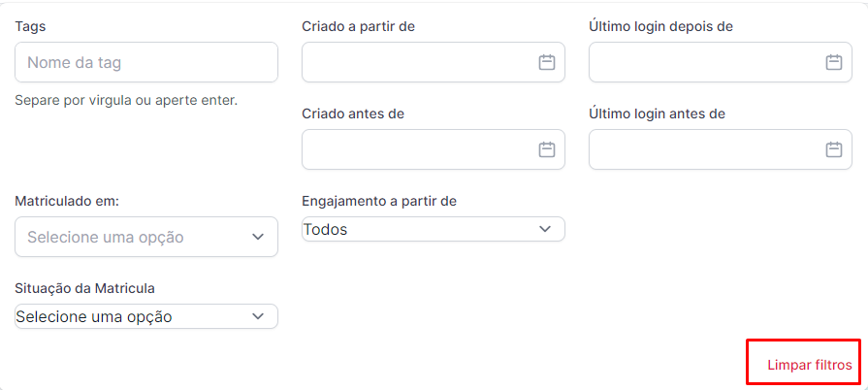Click inside the Criado antes de date field
This screenshot has width=868, height=390.
417,149
